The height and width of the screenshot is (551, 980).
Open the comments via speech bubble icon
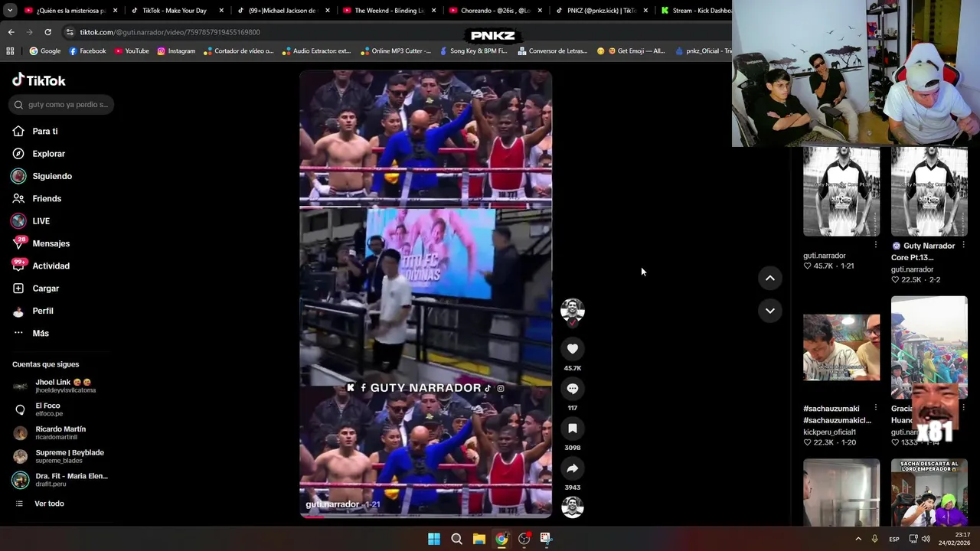tap(572, 389)
